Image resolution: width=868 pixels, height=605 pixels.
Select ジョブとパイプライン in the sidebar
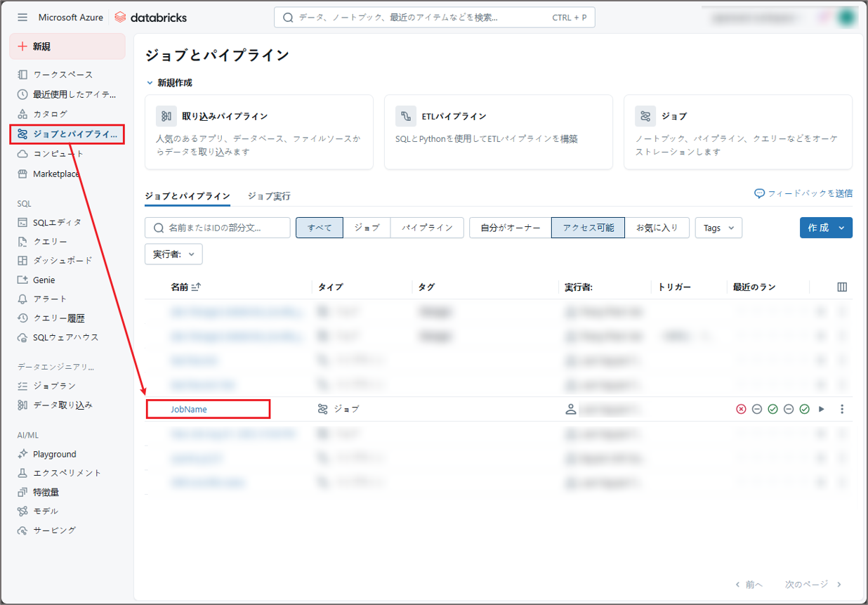tap(67, 134)
